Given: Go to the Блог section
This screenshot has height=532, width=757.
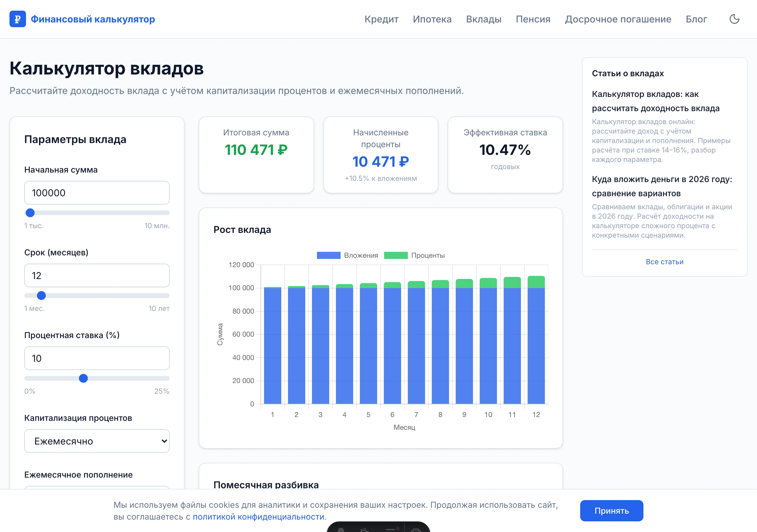Looking at the screenshot, I should [x=696, y=19].
